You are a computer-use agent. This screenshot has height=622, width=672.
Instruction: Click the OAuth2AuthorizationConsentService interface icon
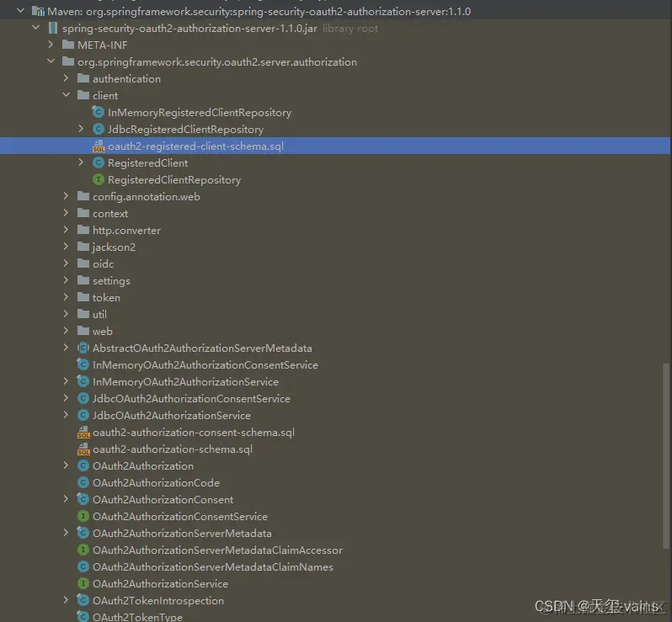(x=83, y=516)
